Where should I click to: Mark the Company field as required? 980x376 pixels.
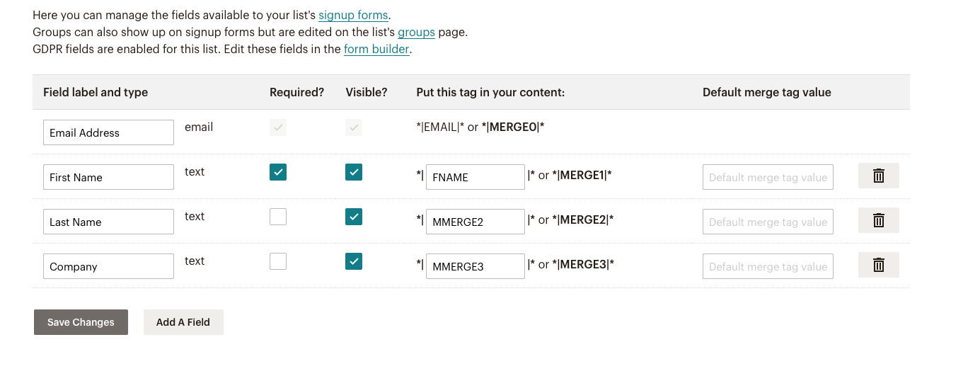278,261
